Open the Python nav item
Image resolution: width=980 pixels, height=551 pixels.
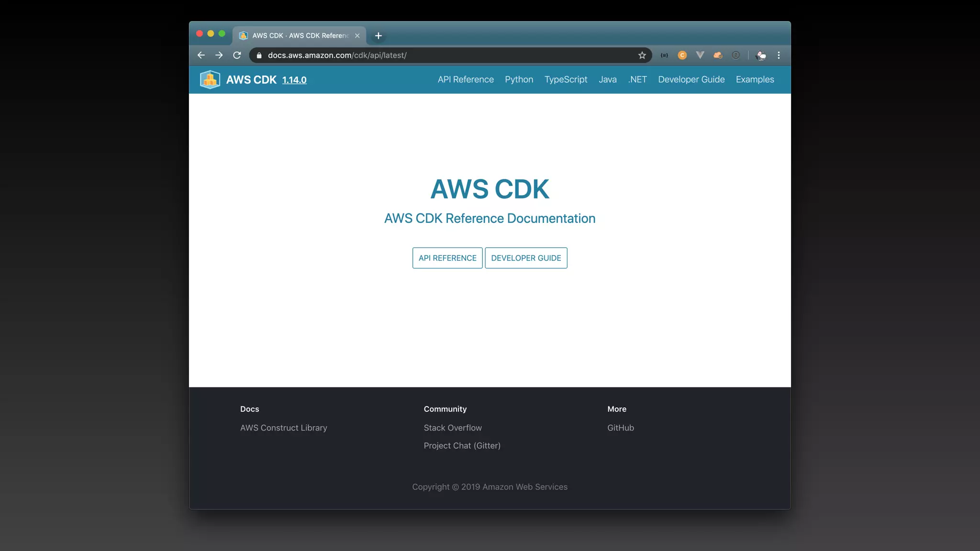tap(519, 79)
